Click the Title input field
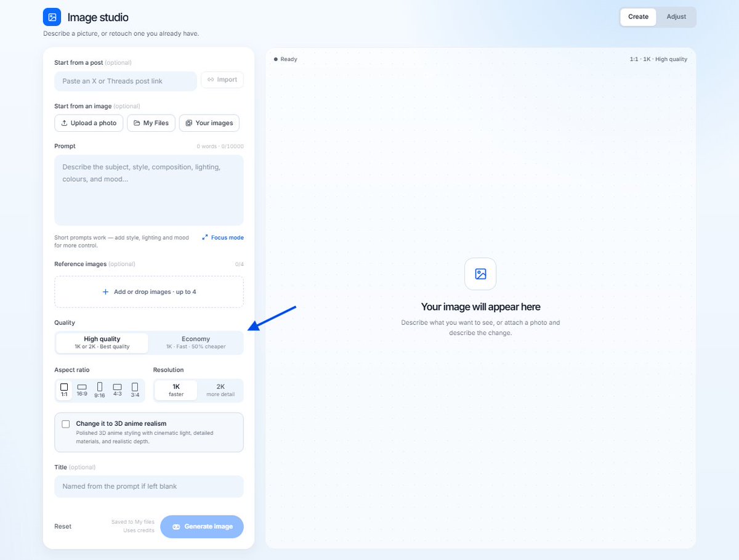 coord(149,486)
